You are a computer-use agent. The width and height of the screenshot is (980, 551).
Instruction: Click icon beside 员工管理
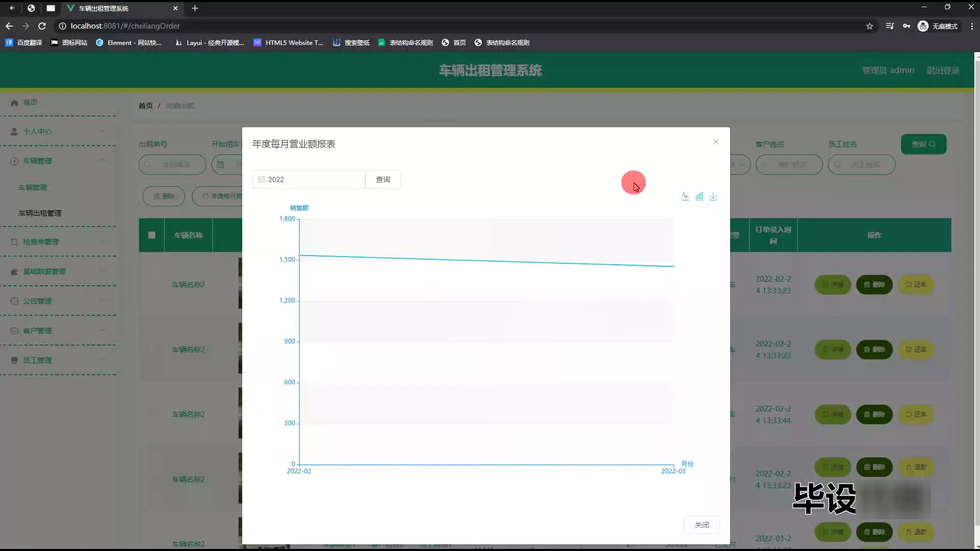pyautogui.click(x=14, y=360)
